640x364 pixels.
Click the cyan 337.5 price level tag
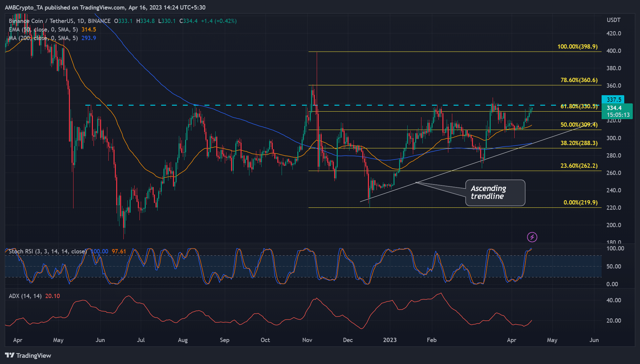point(613,99)
